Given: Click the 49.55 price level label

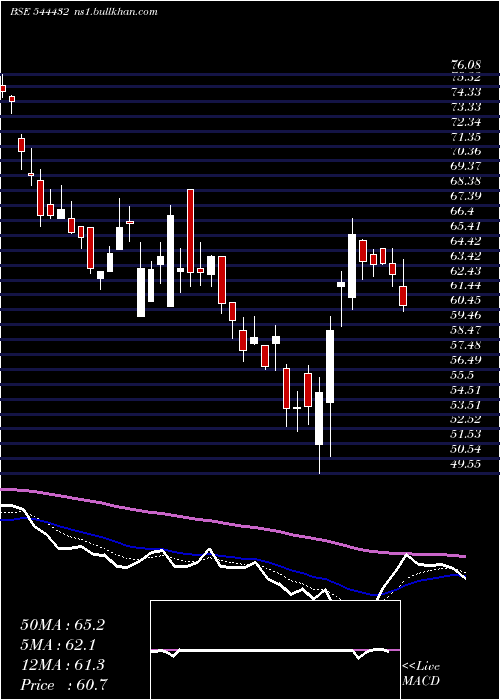Looking at the screenshot, I should (466, 464).
